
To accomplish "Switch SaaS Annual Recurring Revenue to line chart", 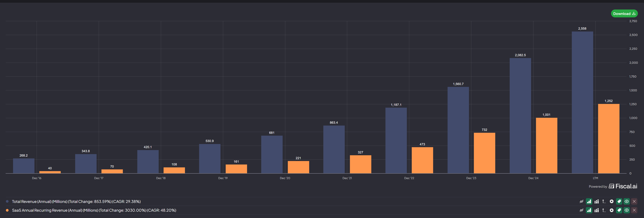I will [582, 210].
